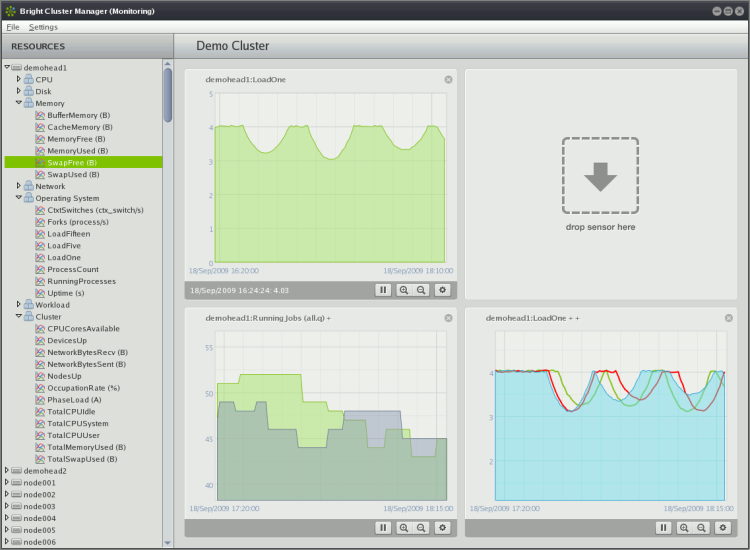The width and height of the screenshot is (750, 550).
Task: Click the LoadFive sensor icon
Action: tap(40, 246)
